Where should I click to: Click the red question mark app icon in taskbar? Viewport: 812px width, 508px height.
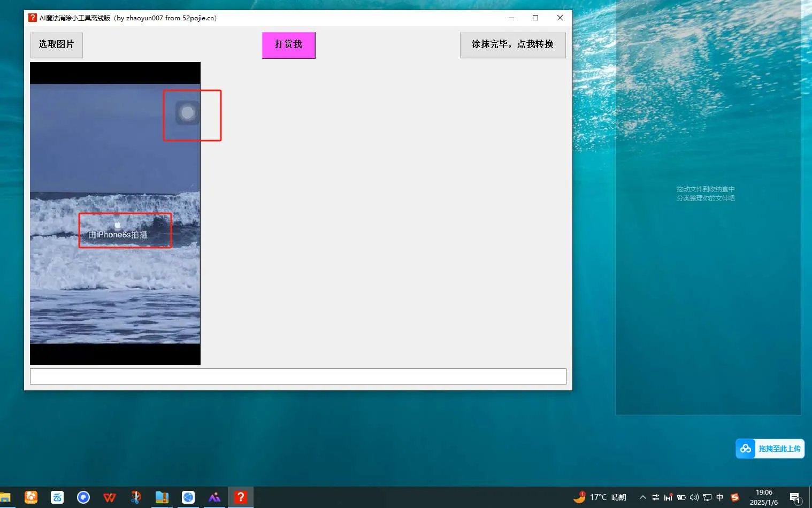240,497
